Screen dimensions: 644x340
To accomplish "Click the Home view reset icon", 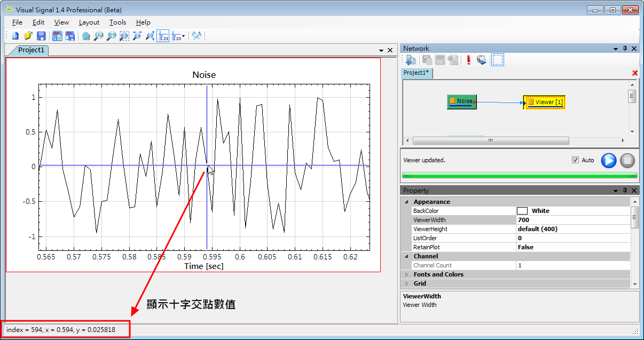I will [x=85, y=36].
